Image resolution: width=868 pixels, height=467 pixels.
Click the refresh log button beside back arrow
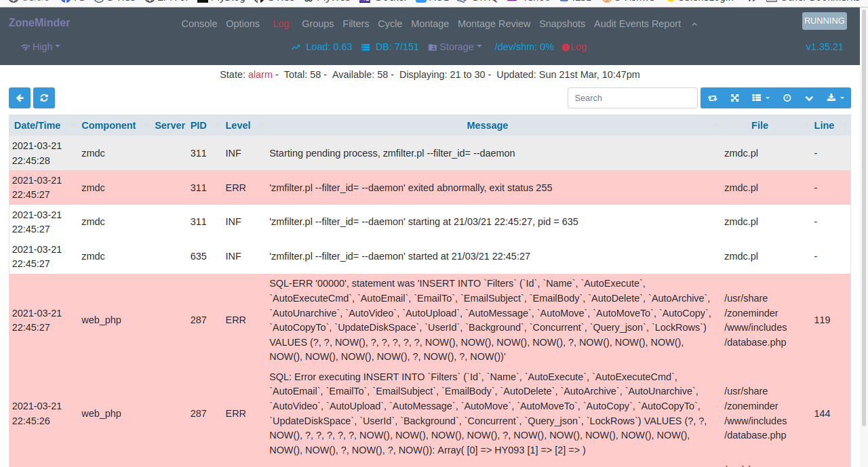44,98
